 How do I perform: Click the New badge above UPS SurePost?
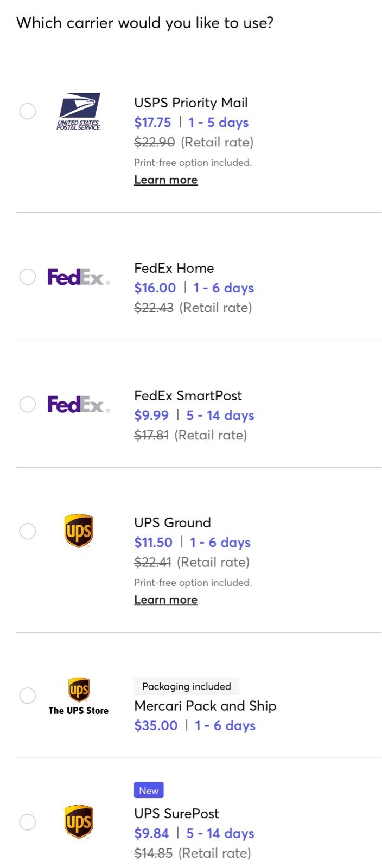[x=149, y=790]
